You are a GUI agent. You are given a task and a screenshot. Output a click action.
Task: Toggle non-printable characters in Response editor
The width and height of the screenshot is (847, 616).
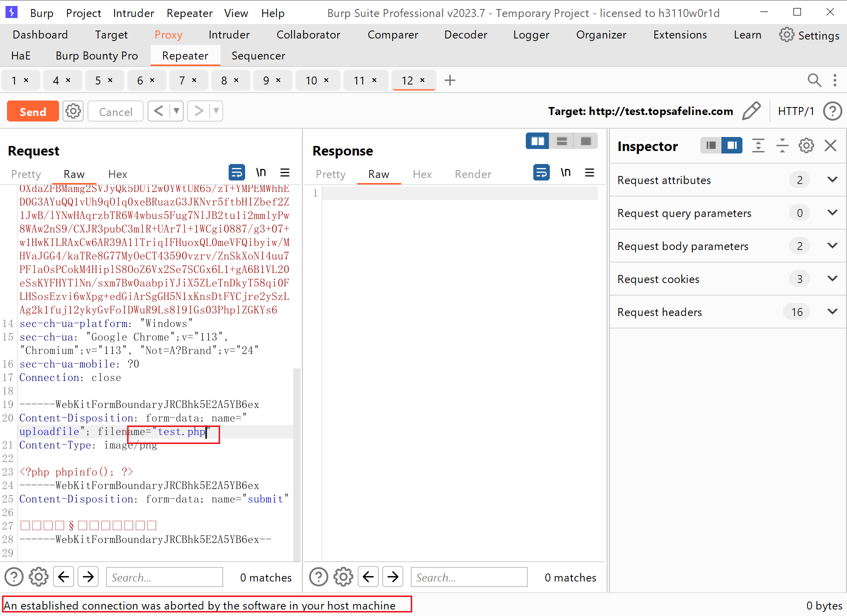(x=565, y=173)
